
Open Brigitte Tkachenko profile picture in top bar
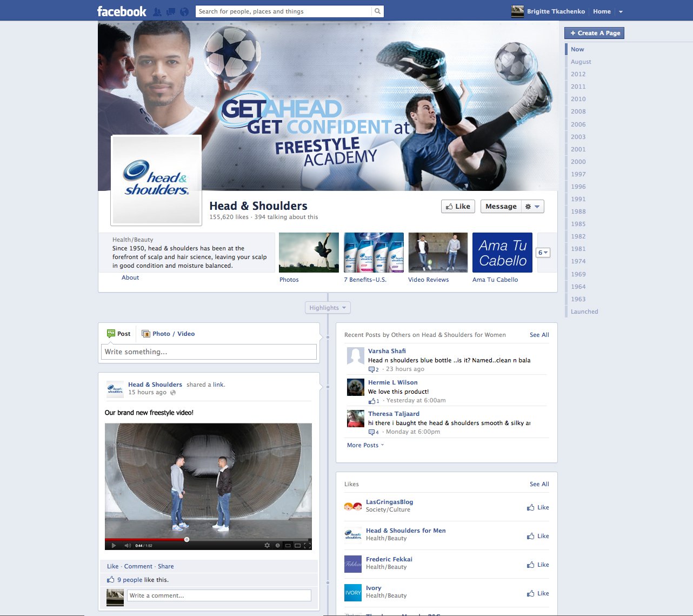pos(518,11)
